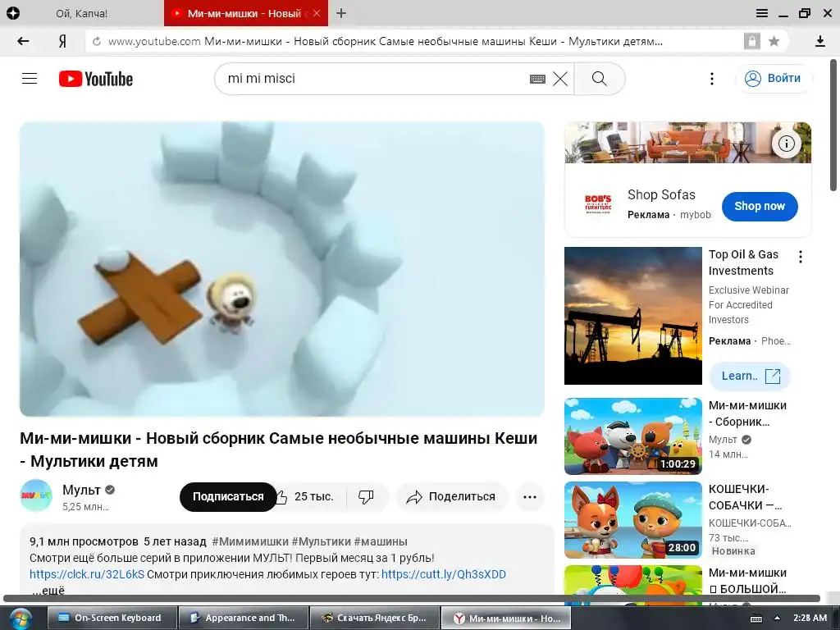Image resolution: width=840 pixels, height=630 pixels.
Task: Open Ми-ми-мишки БОЛЬШОЙ video title
Action: (747, 581)
